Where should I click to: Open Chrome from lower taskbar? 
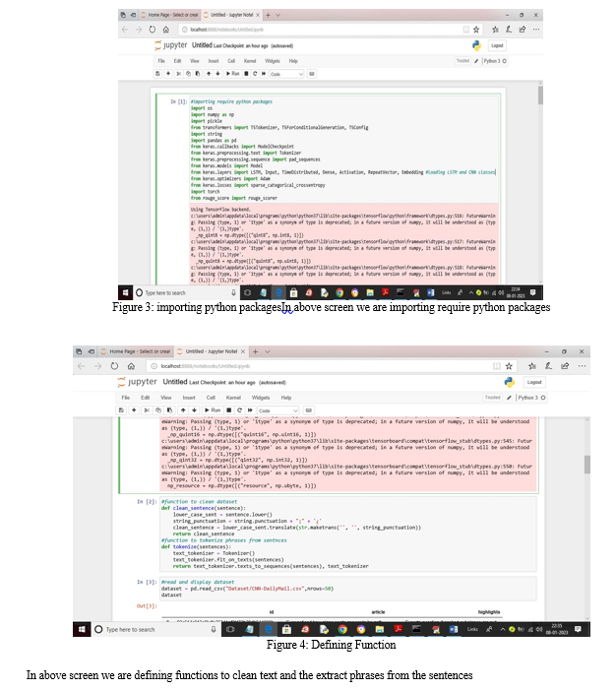click(x=342, y=629)
